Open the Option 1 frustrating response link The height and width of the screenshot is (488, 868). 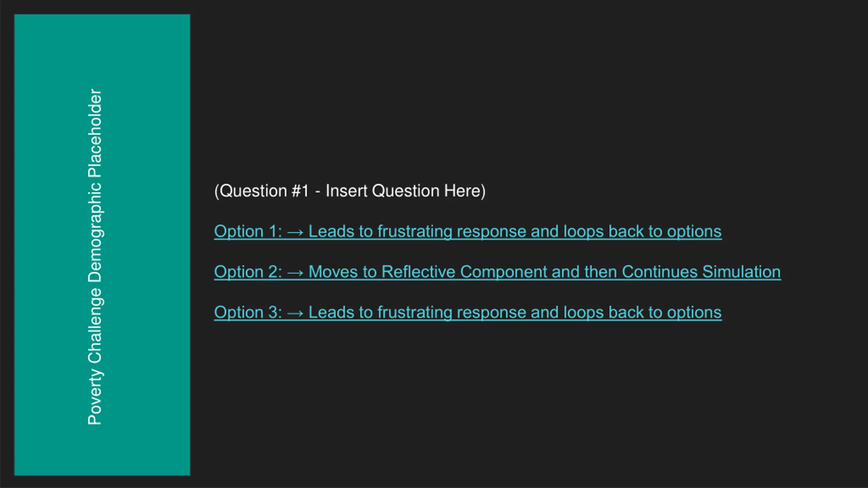[468, 232]
